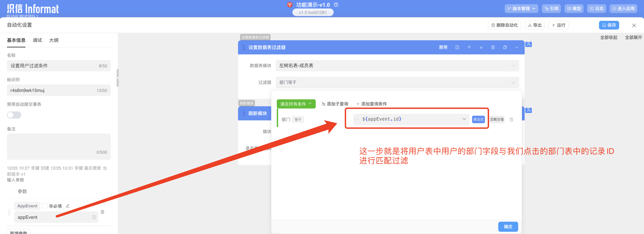
Task: Switch to the 调试 tab
Action: pyautogui.click(x=37, y=40)
